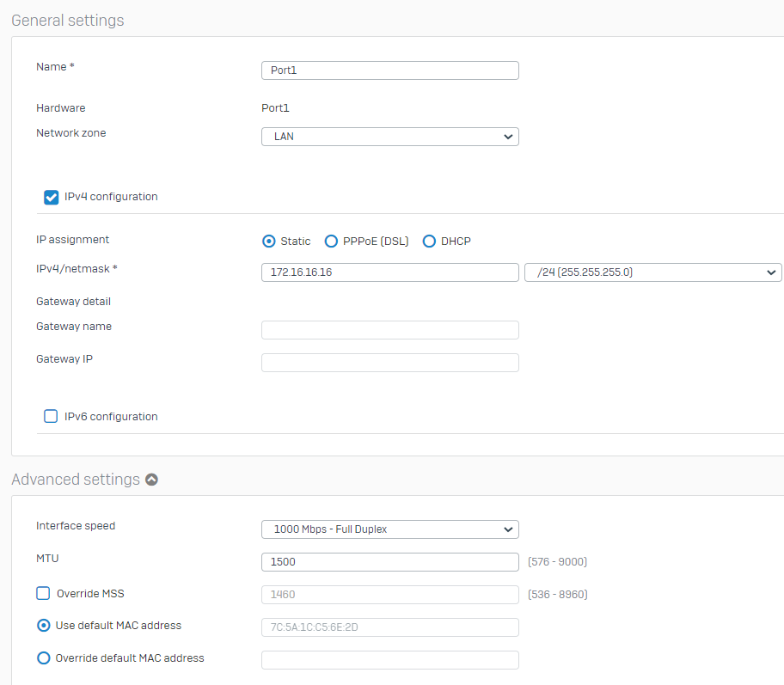Screen dimensions: 784x685
Task: Expand the Interface speed dropdown
Action: pyautogui.click(x=390, y=529)
